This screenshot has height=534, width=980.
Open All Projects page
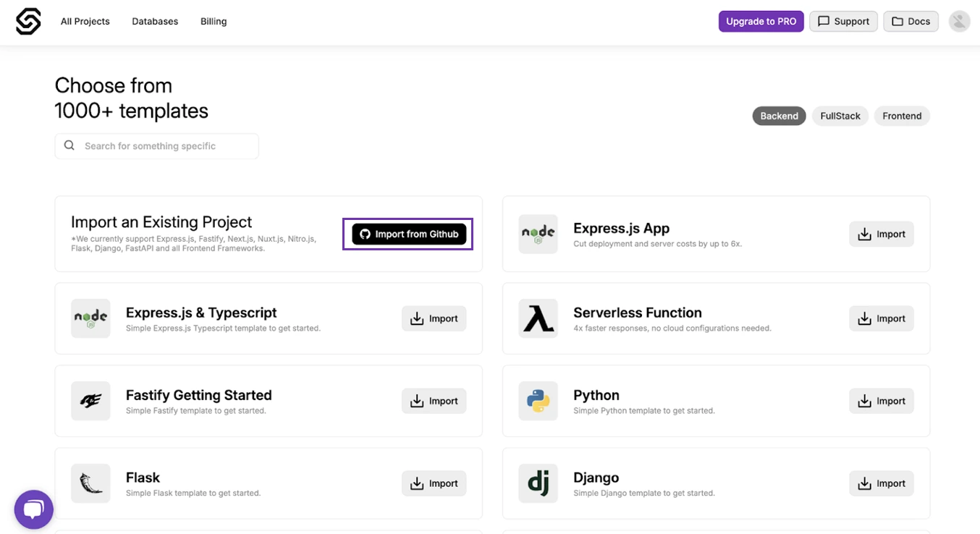click(85, 22)
